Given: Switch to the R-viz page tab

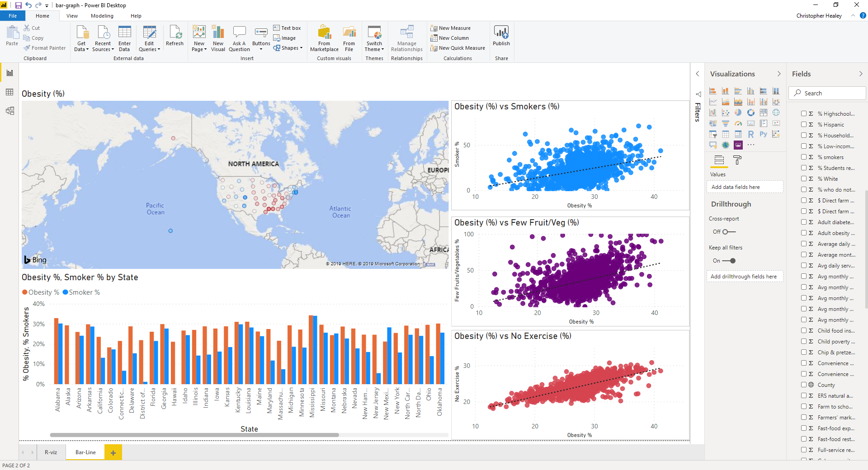Looking at the screenshot, I should (51, 452).
